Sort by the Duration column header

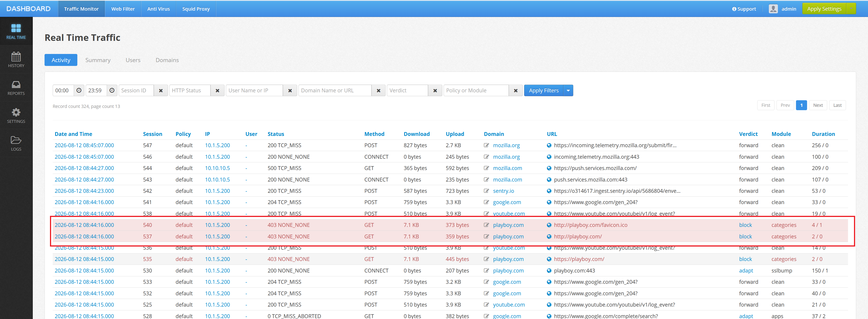coord(823,134)
